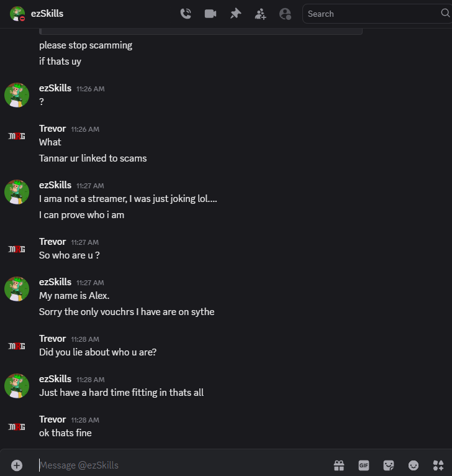The image size is (452, 476).
Task: Click ezSkills username on the '?' message
Action: (55, 88)
